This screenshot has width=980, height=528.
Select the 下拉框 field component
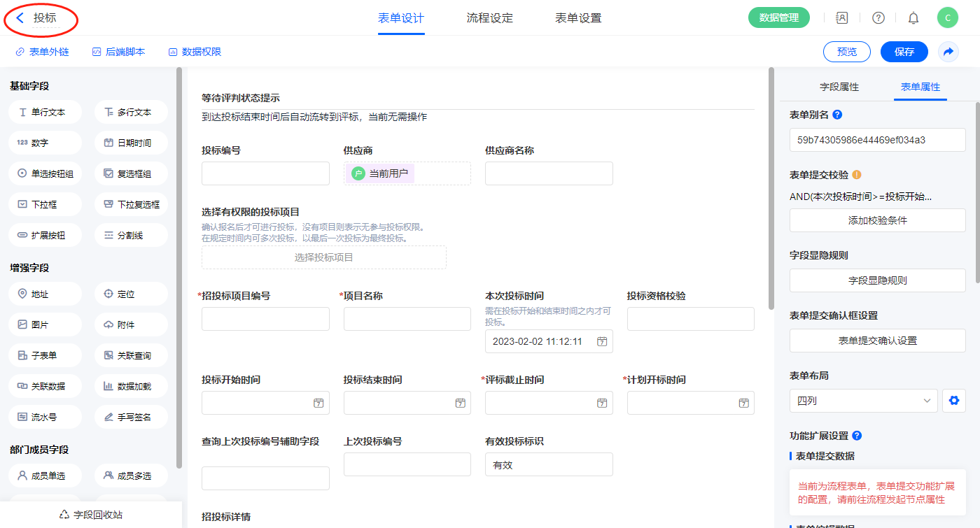point(45,204)
